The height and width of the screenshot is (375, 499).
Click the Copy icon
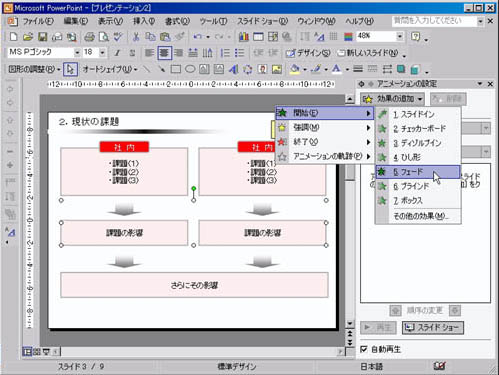[x=150, y=37]
